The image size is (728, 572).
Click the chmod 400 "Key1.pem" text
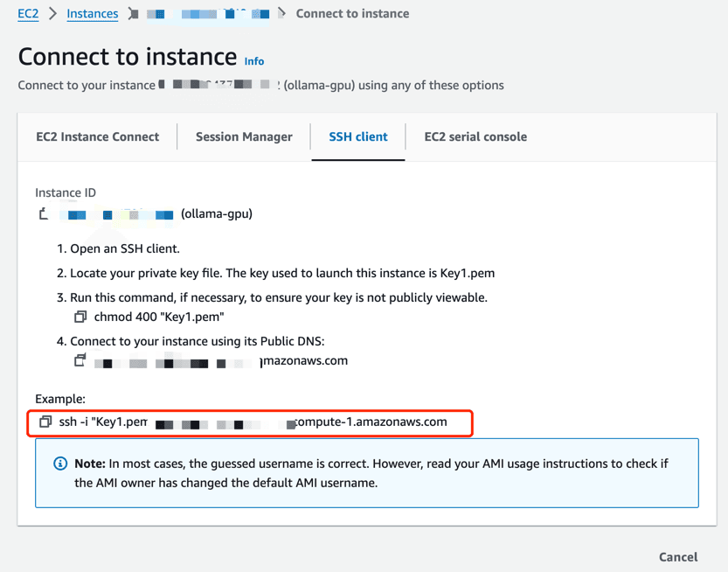159,317
